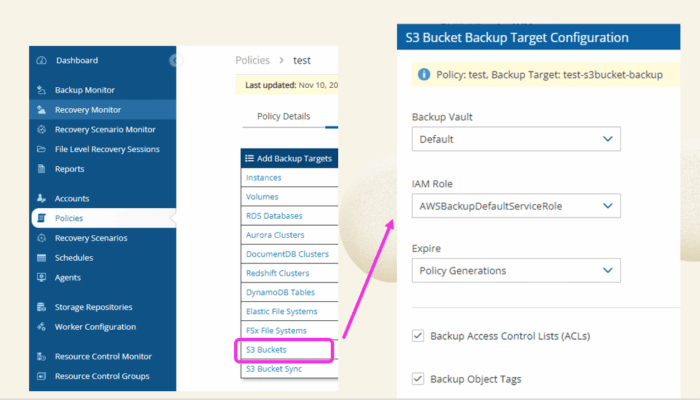This screenshot has height=400, width=700.
Task: Expand the Expire dropdown
Action: pos(515,270)
